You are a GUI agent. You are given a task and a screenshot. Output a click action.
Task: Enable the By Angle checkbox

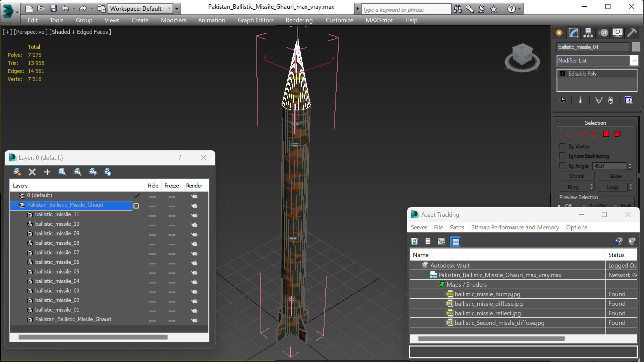563,165
